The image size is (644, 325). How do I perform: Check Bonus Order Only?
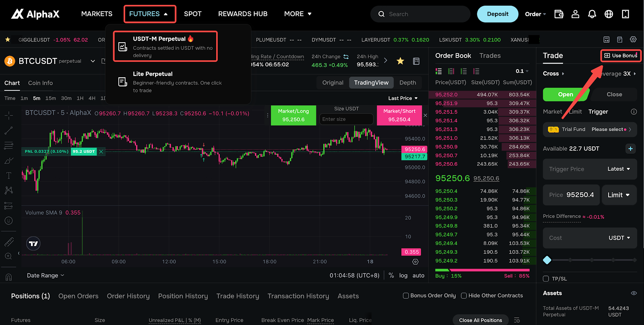pos(406,296)
